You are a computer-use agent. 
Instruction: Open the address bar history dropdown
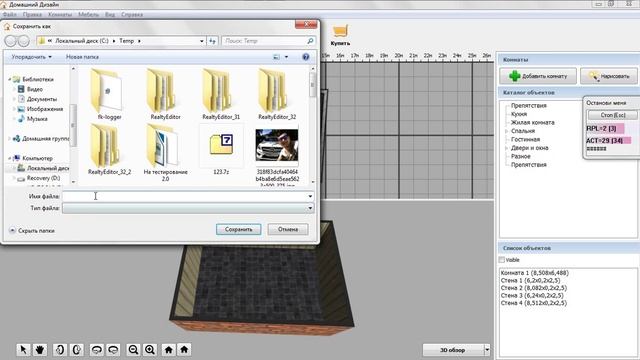coord(202,41)
